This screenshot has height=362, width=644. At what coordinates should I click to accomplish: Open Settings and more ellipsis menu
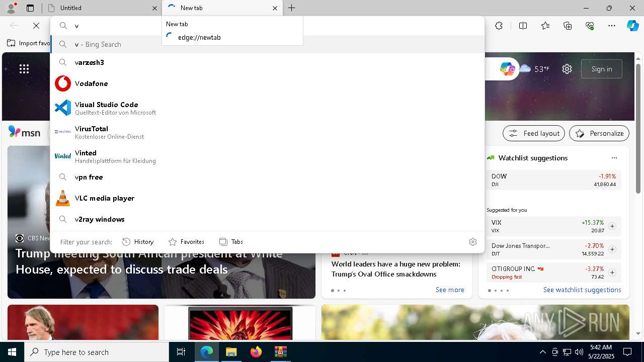click(x=612, y=26)
